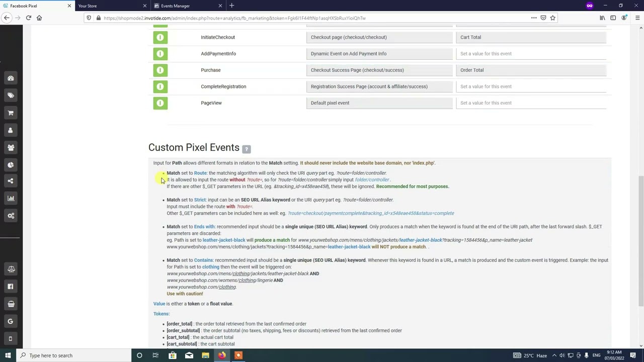Open a new browser tab
Screen dimensions: 644x362
[x=232, y=6]
